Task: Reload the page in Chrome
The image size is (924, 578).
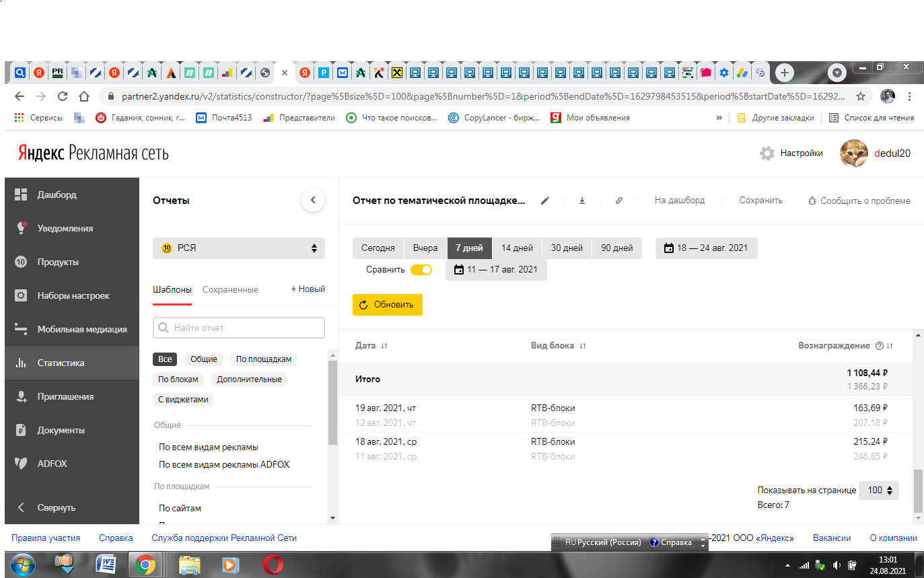Action: [x=63, y=96]
